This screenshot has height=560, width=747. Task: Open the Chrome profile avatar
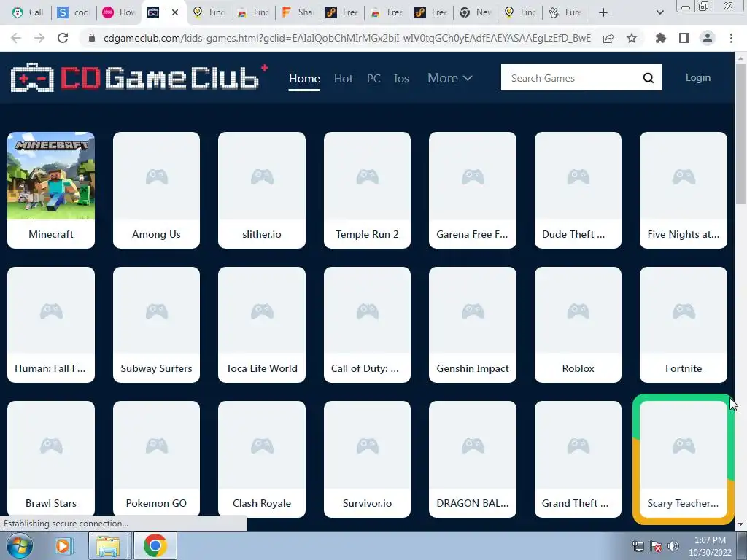tap(708, 38)
